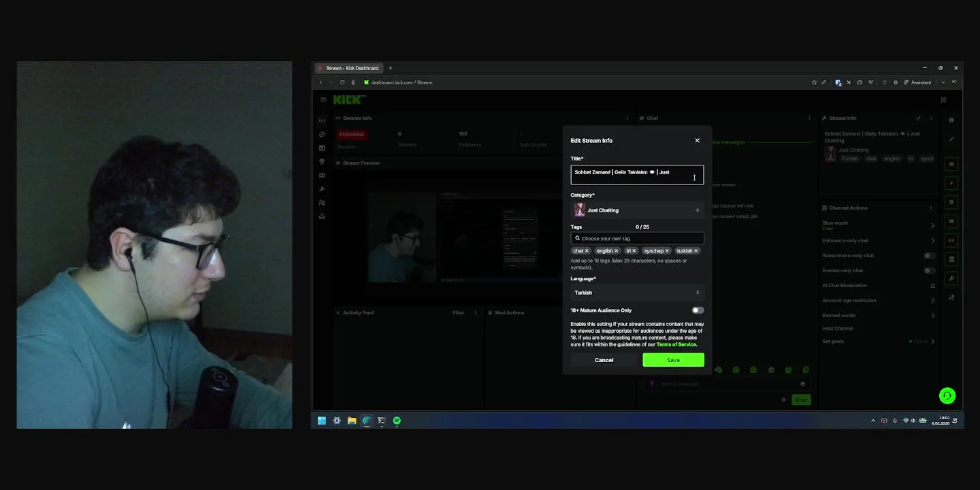Open the green support headset bubble
The width and height of the screenshot is (980, 490).
pos(947,395)
